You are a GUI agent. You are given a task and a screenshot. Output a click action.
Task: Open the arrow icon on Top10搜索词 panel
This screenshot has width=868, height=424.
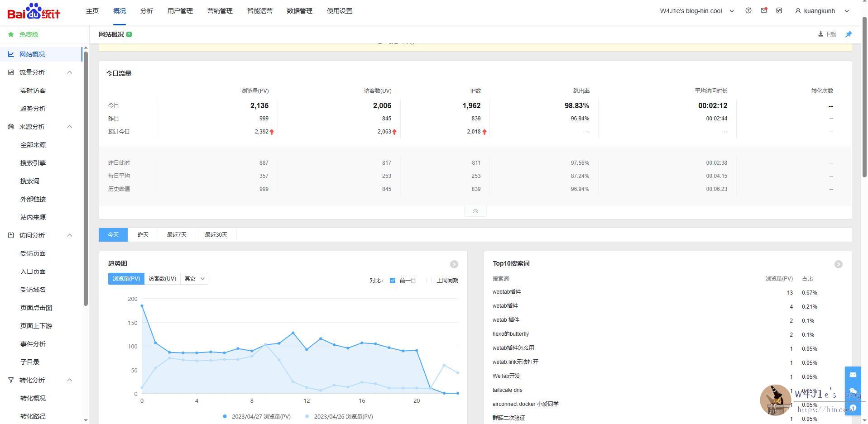click(x=838, y=264)
